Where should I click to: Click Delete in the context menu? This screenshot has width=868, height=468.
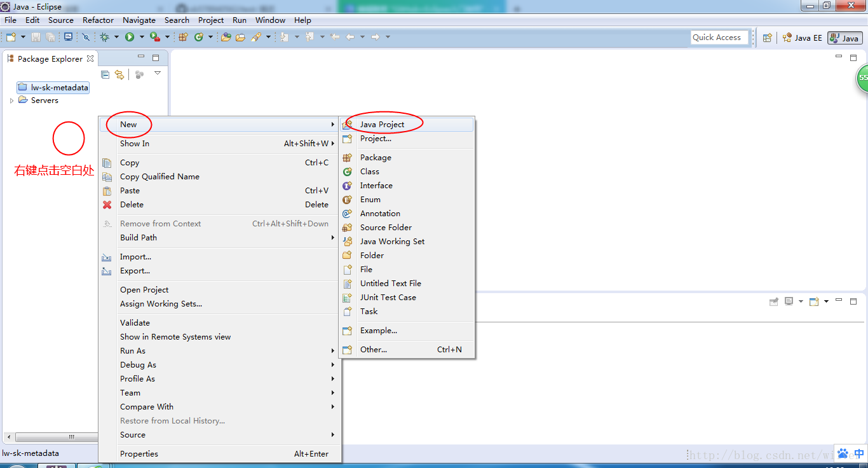pyautogui.click(x=219, y=205)
